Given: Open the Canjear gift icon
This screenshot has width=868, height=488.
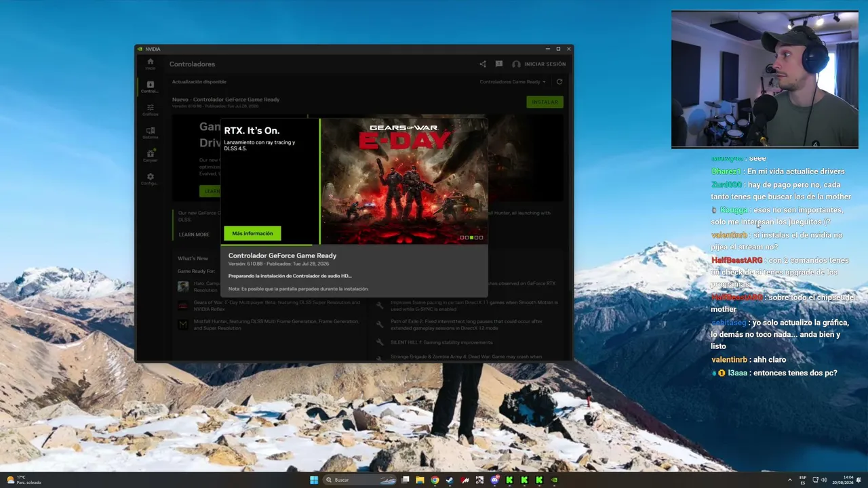Looking at the screenshot, I should 150,155.
